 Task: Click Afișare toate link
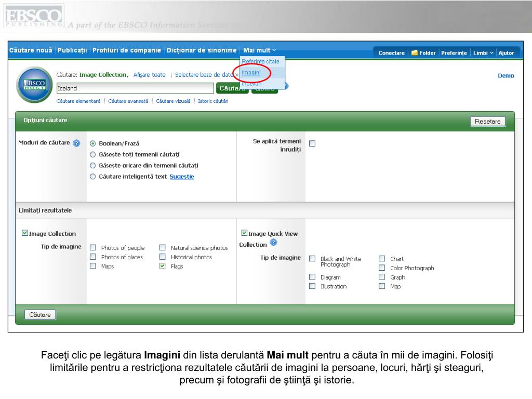[x=149, y=75]
